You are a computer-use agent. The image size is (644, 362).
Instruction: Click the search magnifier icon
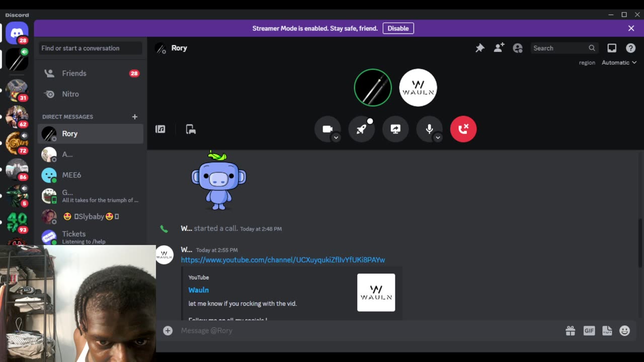point(592,48)
